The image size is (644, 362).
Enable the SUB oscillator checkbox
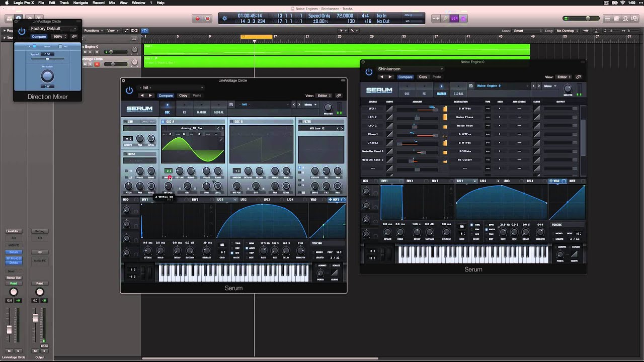[125, 122]
